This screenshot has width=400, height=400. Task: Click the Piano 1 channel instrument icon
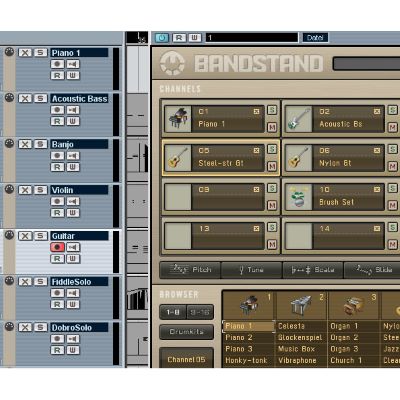pyautogui.click(x=178, y=119)
